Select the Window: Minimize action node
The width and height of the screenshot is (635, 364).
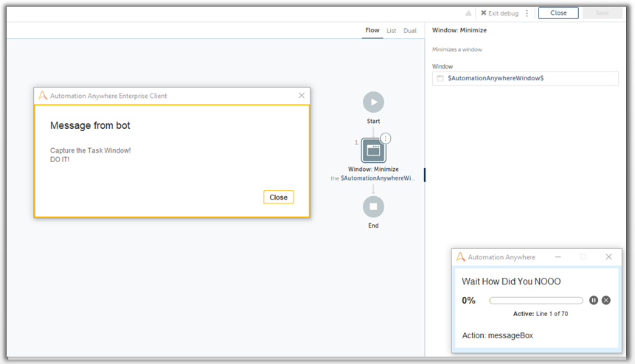[x=373, y=150]
